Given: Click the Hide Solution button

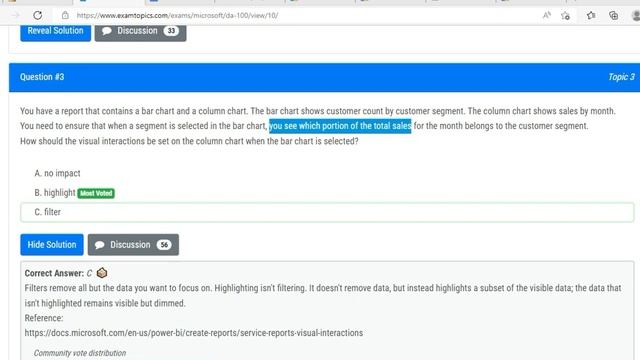Looking at the screenshot, I should click(52, 245).
